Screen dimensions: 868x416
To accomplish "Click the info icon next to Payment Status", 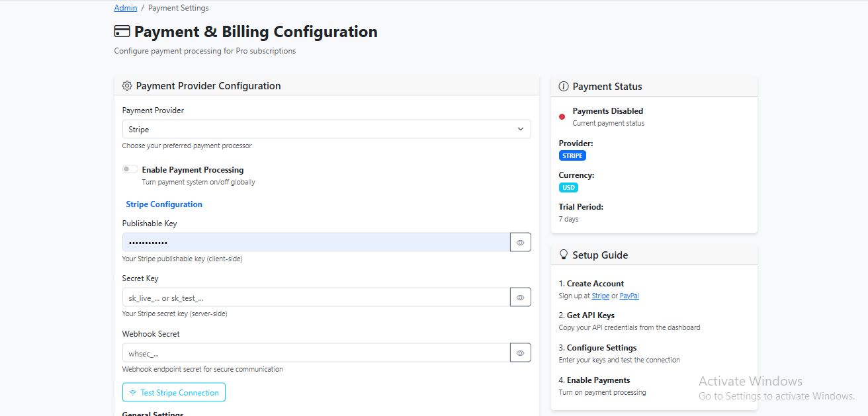I will pos(564,87).
